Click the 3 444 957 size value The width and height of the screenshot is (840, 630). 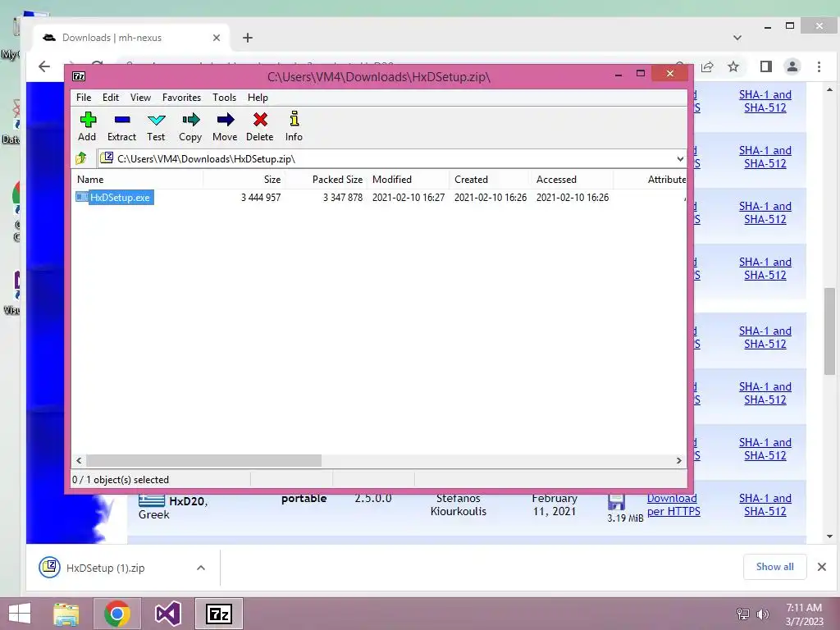(261, 198)
